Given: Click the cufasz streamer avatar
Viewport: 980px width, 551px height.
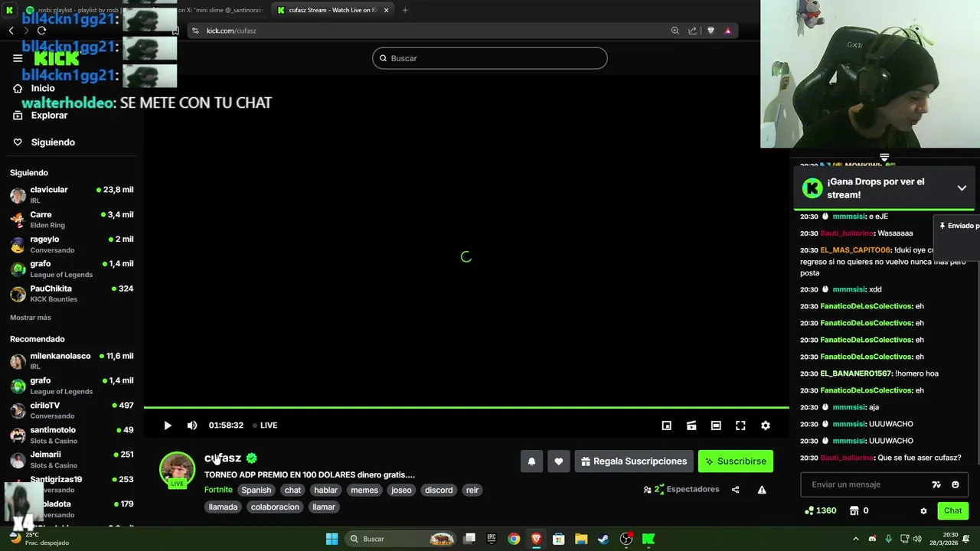Looking at the screenshot, I should pyautogui.click(x=177, y=468).
